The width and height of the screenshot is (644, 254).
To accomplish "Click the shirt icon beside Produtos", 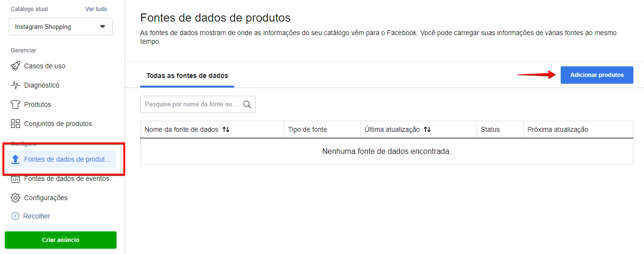I will point(15,104).
